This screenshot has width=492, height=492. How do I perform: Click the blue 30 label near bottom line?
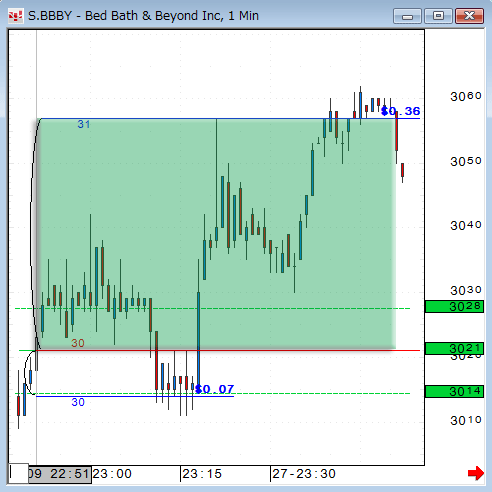click(x=78, y=402)
